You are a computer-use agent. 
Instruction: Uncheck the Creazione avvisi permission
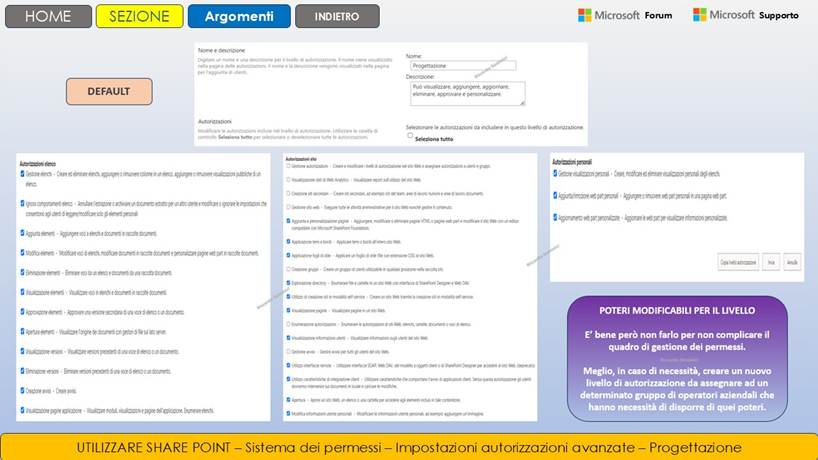tap(22, 390)
